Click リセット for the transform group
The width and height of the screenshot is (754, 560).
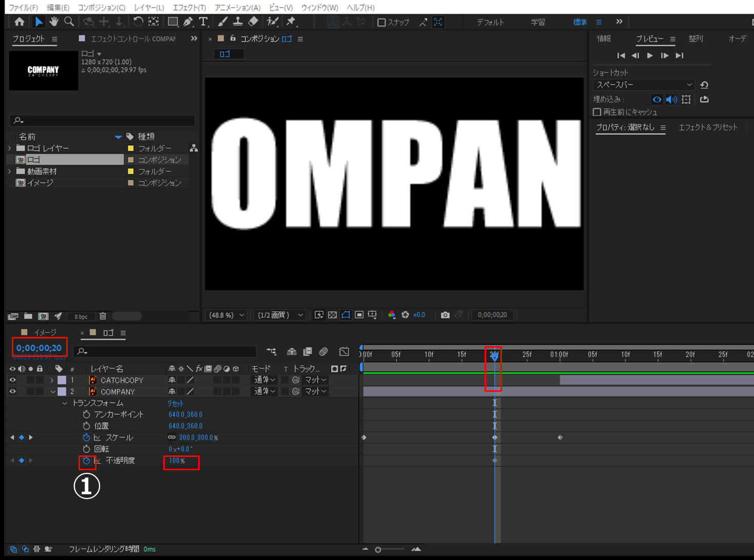[x=175, y=403]
